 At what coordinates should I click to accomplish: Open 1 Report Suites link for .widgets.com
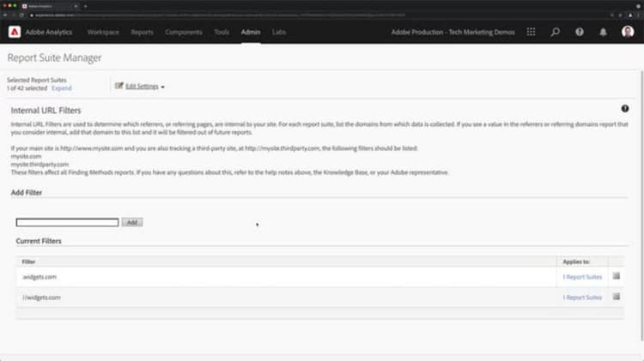(x=582, y=277)
